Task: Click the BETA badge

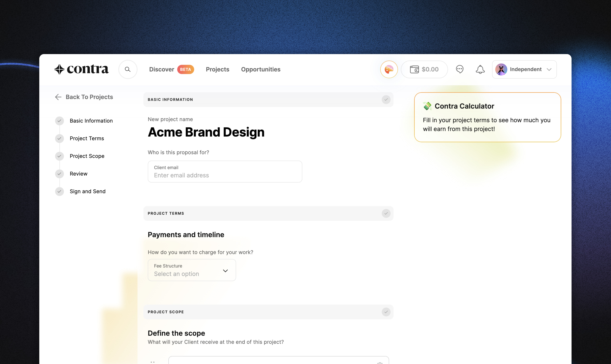Action: [x=185, y=69]
